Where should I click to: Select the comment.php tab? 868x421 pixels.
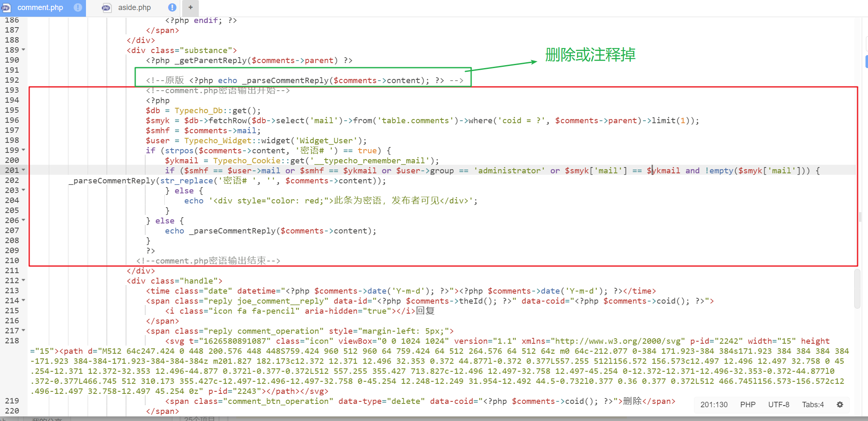coord(40,8)
